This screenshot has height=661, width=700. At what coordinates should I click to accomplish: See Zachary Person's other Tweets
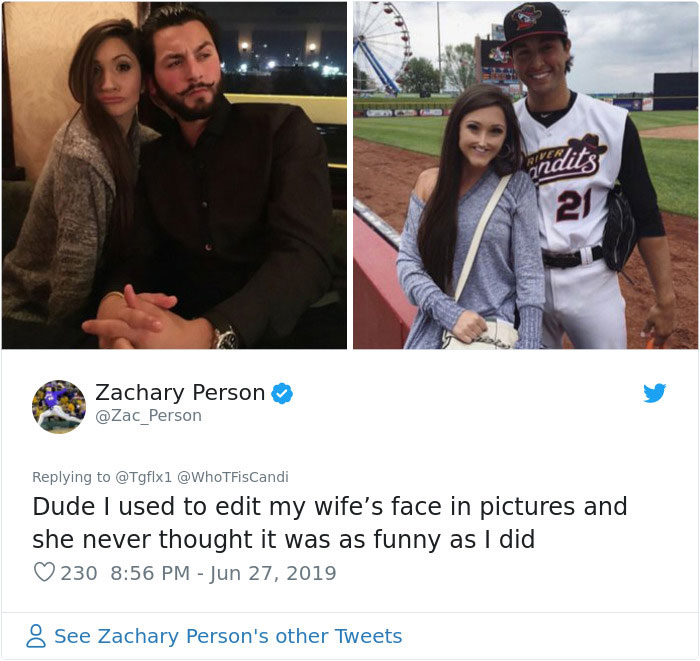228,636
